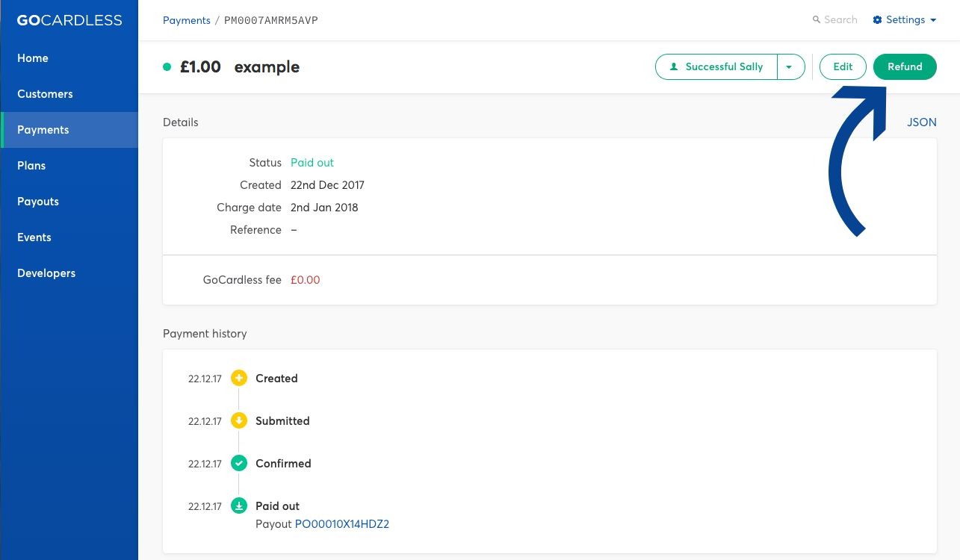Open the Successful Sally customer
Image resolution: width=960 pixels, height=560 pixels.
pyautogui.click(x=716, y=66)
